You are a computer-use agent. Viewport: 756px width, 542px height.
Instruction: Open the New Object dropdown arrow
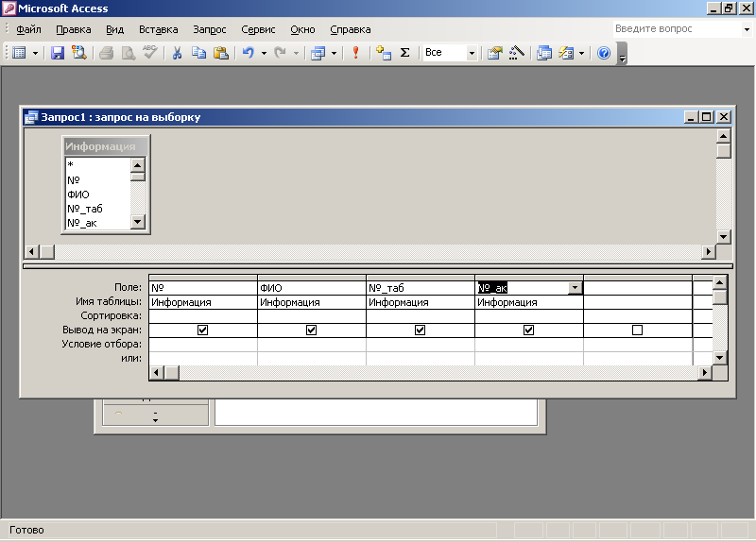pos(581,53)
